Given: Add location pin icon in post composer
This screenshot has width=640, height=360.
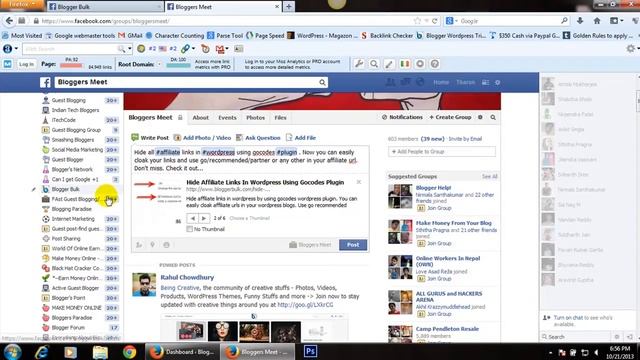Looking at the screenshot, I should [x=152, y=245].
